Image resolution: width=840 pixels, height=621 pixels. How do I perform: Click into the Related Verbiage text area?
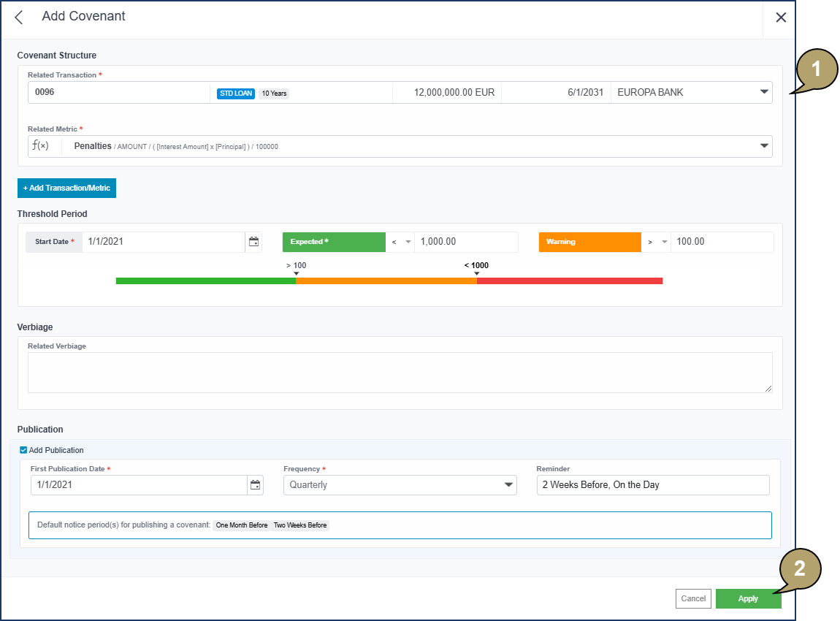[400, 373]
